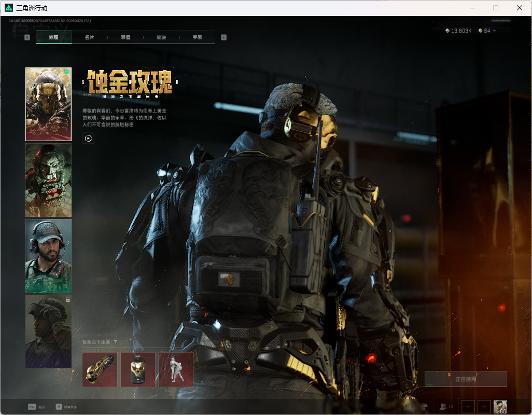The width and height of the screenshot is (532, 415).
Task: Open the 名片 tab
Action: 90,37
